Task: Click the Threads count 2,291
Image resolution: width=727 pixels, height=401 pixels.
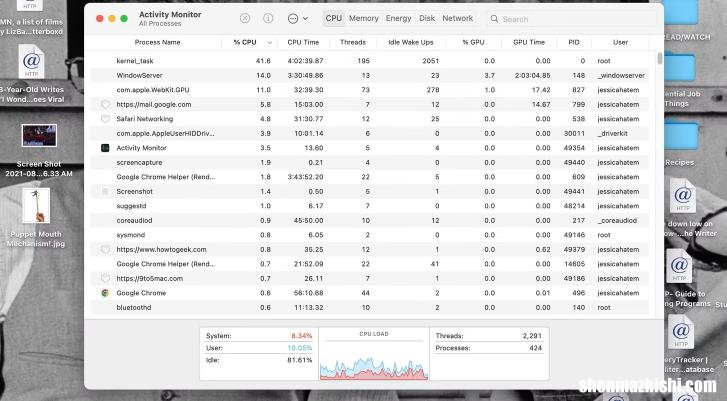Action: [532, 336]
